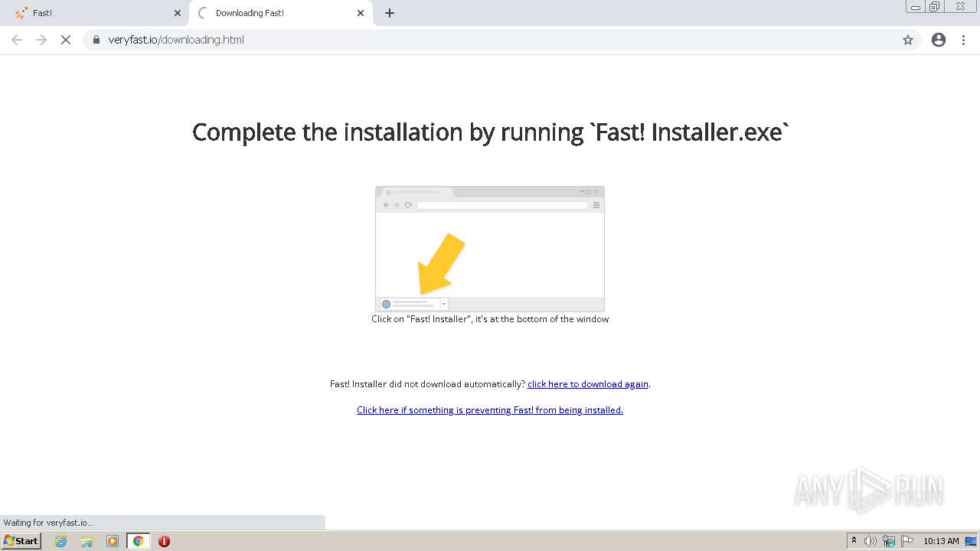
Task: Click the 'Fast!' tab favicon
Action: point(21,13)
